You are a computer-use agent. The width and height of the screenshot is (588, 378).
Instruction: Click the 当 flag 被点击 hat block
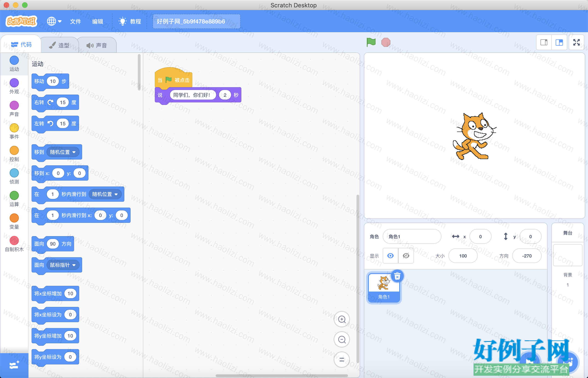[x=174, y=78]
